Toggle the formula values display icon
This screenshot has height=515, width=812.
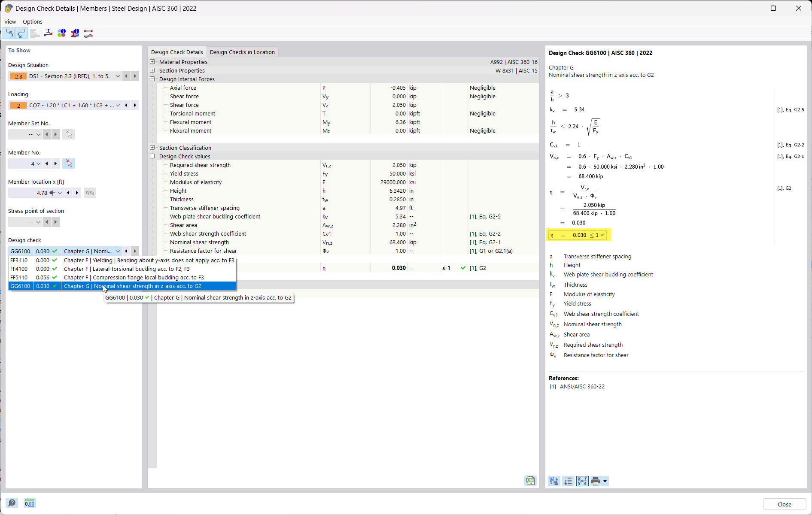(582, 481)
